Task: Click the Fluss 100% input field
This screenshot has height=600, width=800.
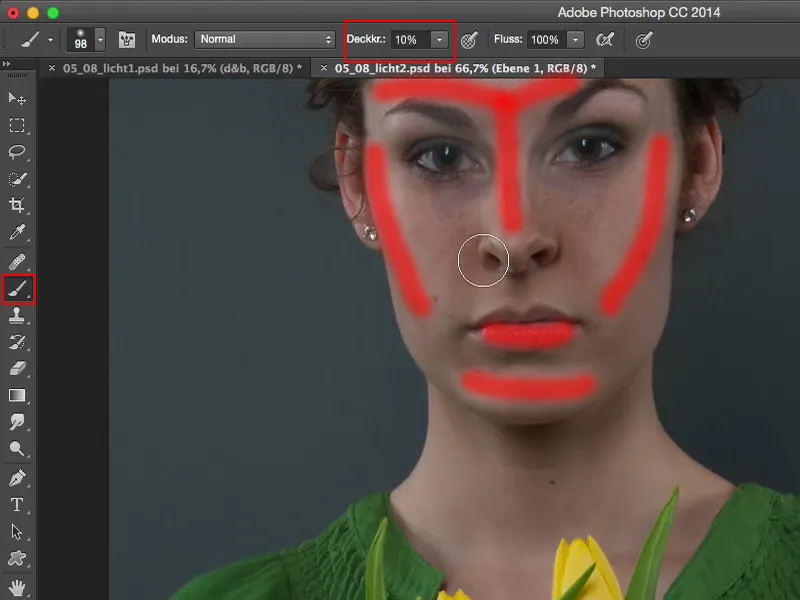Action: click(x=547, y=40)
